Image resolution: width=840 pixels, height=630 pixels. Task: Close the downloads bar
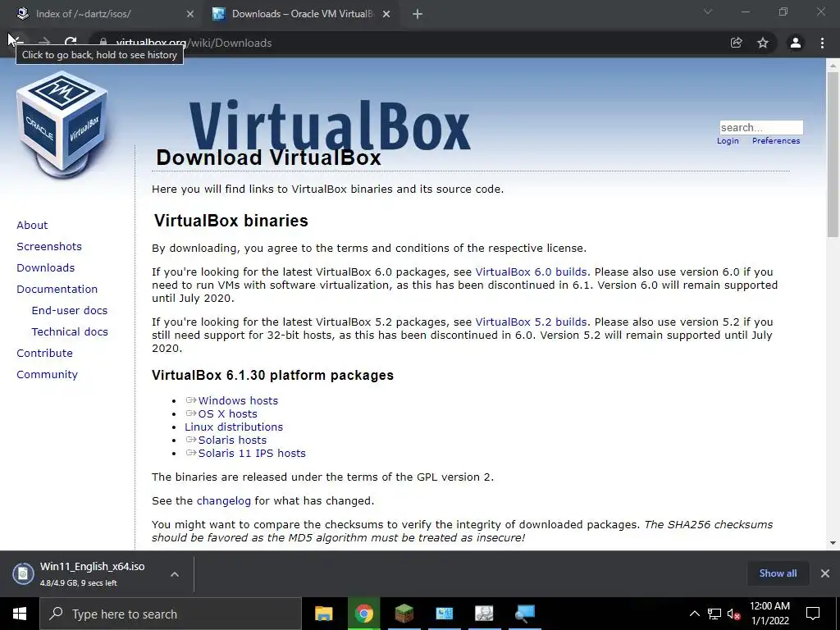[x=825, y=573]
